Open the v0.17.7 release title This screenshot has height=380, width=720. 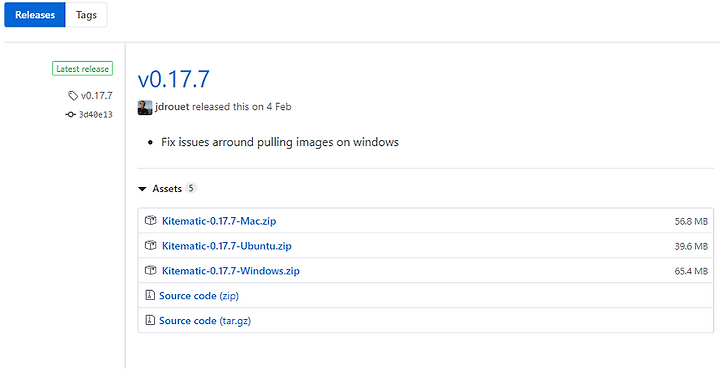[x=174, y=79]
